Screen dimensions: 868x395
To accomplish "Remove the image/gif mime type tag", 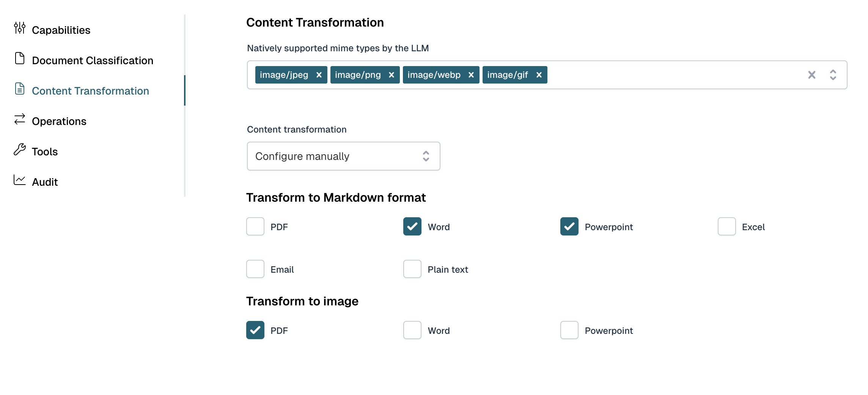I will (x=539, y=75).
